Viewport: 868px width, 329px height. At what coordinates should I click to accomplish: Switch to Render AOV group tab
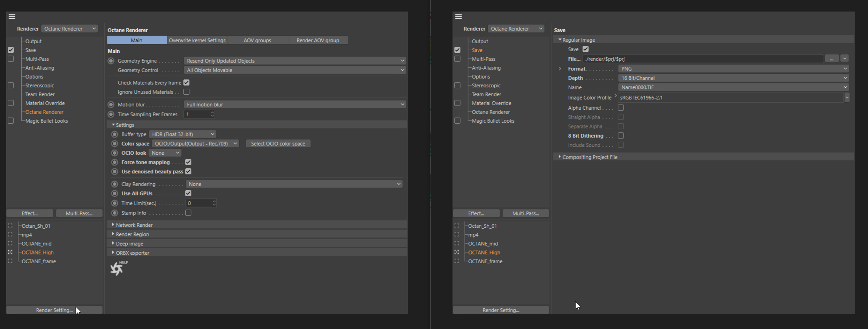click(318, 40)
